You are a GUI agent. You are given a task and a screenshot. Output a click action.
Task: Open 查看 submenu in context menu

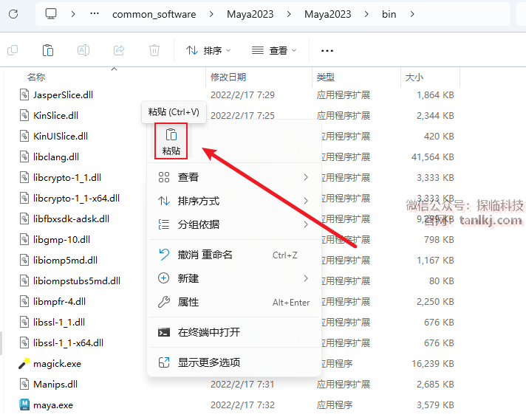[233, 177]
